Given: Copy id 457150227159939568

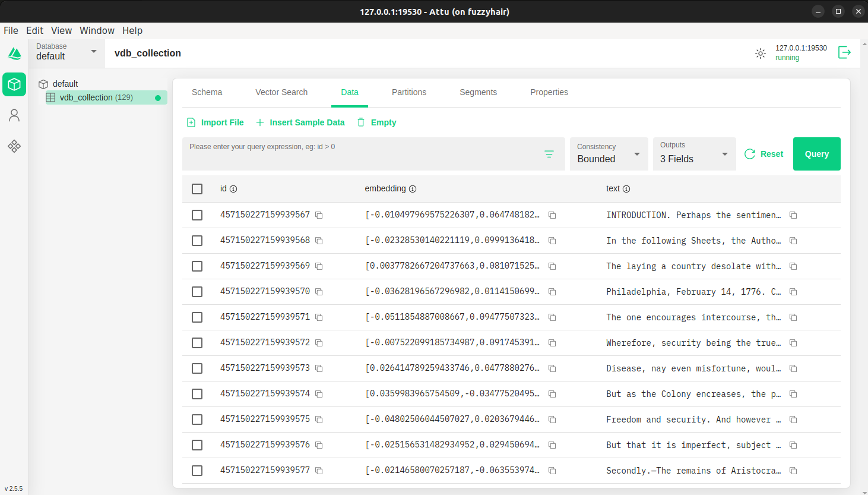Looking at the screenshot, I should [319, 241].
